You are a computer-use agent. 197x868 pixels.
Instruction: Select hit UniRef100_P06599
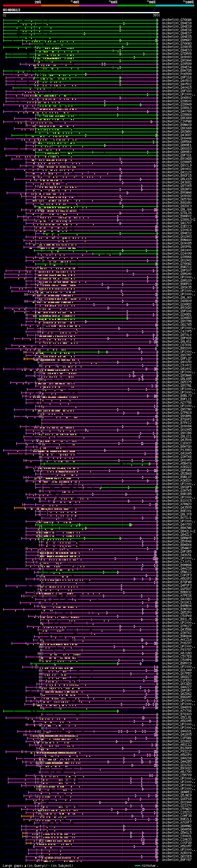[x=177, y=74]
